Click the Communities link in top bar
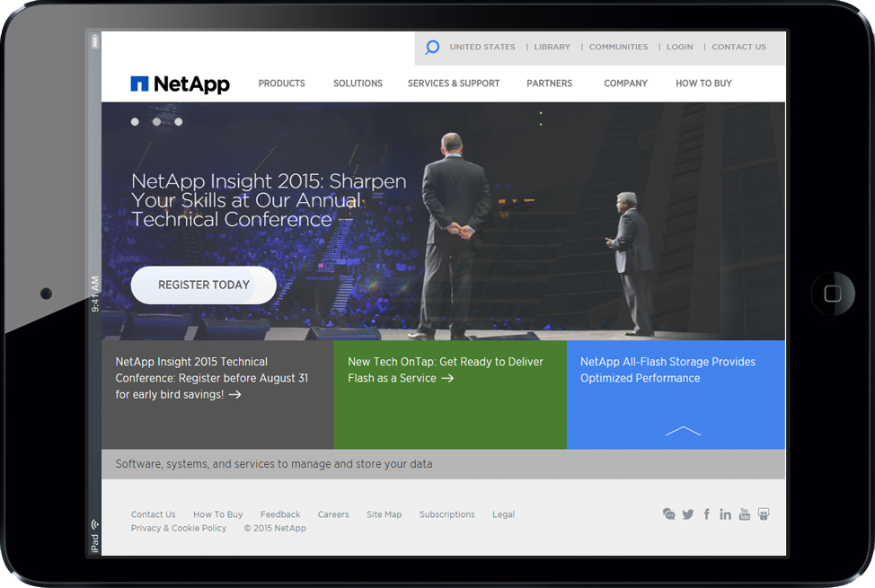This screenshot has width=875, height=588. [618, 47]
